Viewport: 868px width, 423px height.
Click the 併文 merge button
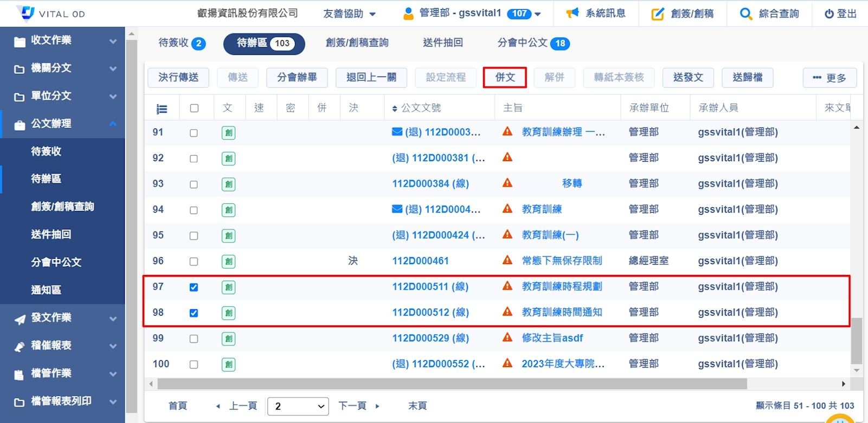coord(505,78)
